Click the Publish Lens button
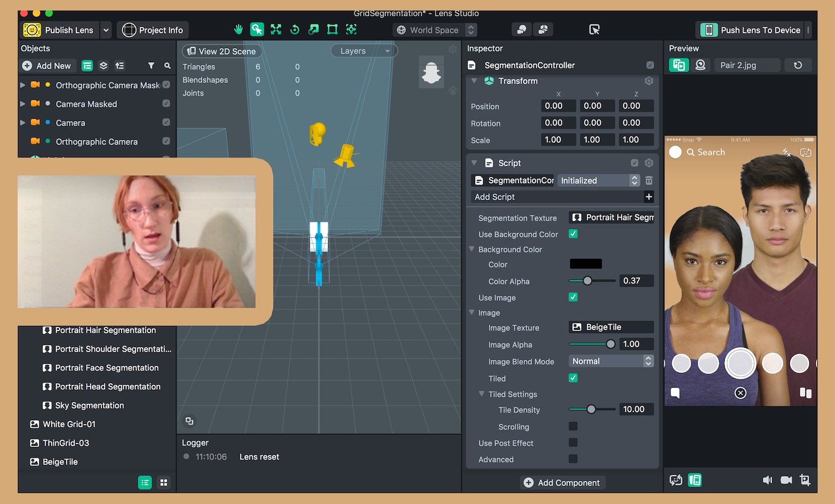Image resolution: width=835 pixels, height=504 pixels. point(60,30)
